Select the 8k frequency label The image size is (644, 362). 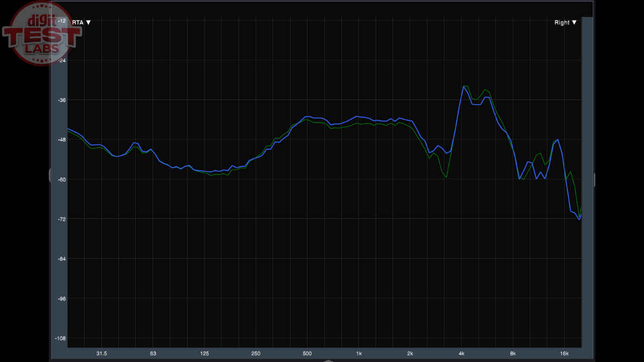click(x=513, y=353)
